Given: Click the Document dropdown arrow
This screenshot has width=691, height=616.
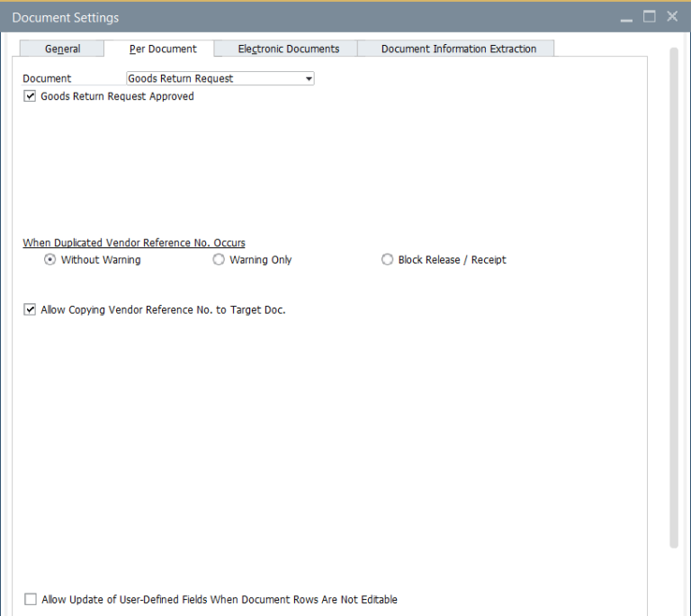Looking at the screenshot, I should coord(309,79).
